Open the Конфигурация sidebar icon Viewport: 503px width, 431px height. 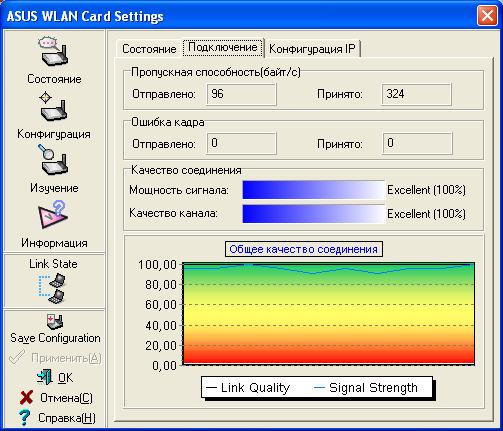(x=53, y=106)
